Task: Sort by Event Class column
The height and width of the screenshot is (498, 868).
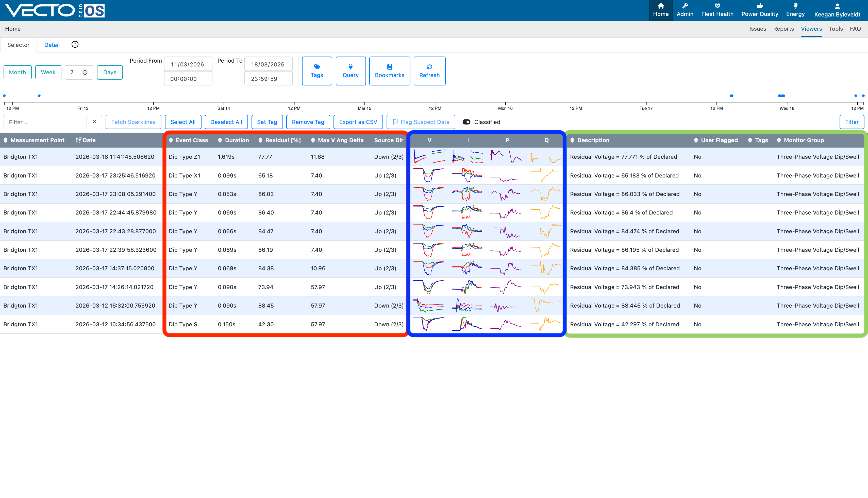Action: [188, 140]
